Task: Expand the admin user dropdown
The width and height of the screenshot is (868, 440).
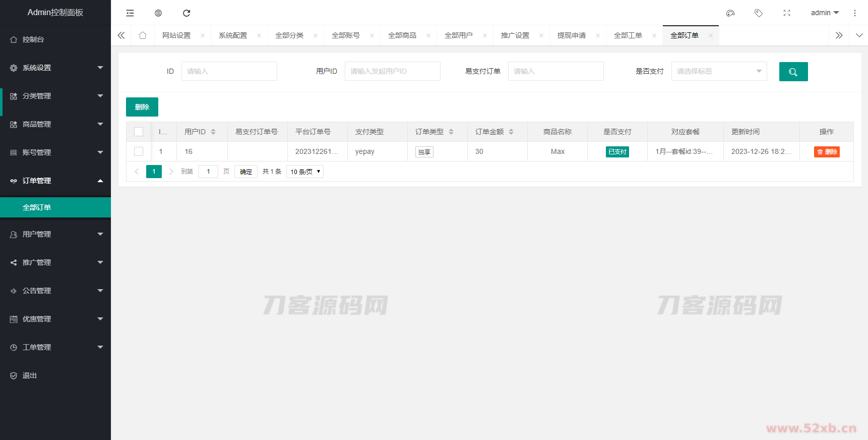Action: tap(825, 13)
